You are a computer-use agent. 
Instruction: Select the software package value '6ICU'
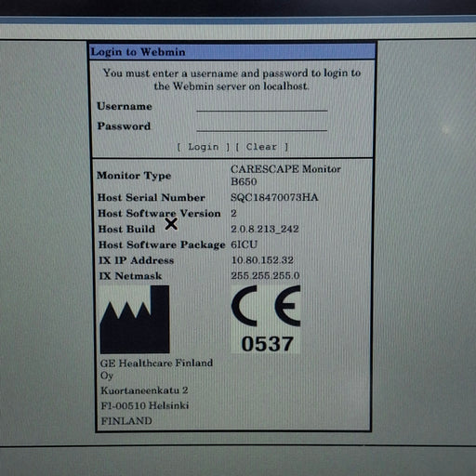pos(244,245)
